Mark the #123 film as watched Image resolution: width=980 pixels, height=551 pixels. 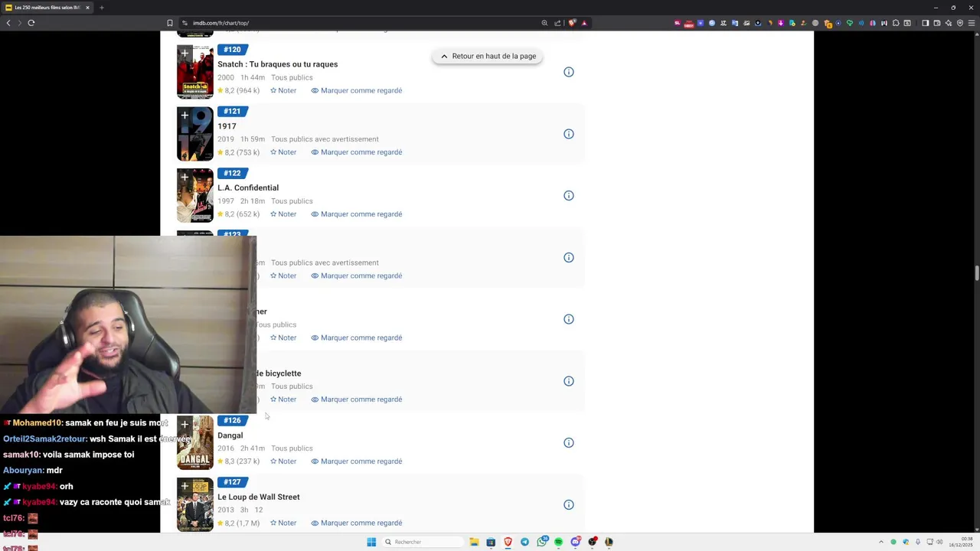(x=356, y=275)
